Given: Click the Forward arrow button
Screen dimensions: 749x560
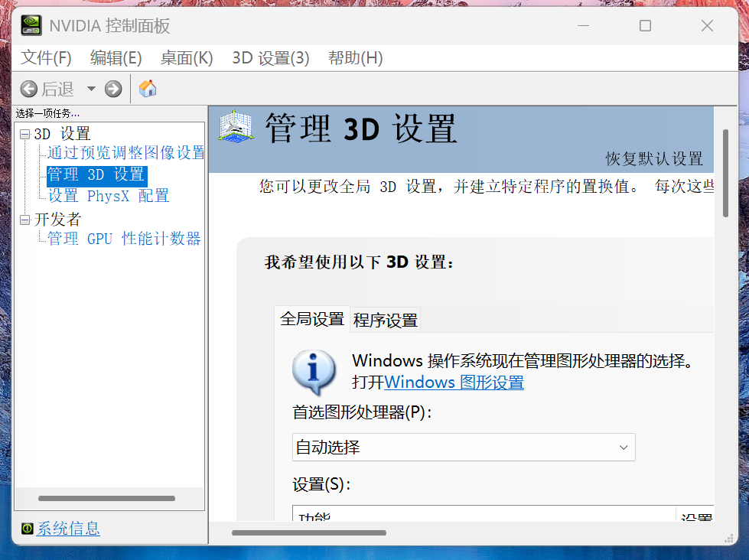Looking at the screenshot, I should (113, 89).
